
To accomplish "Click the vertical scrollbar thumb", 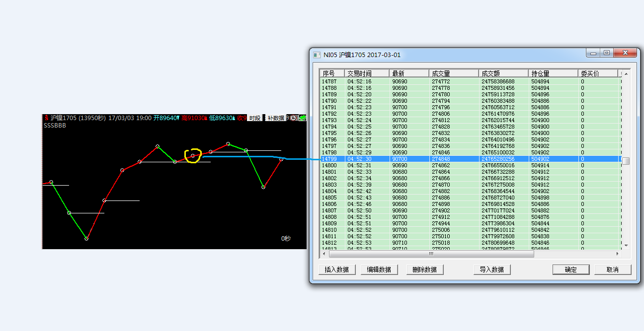I will tap(626, 161).
